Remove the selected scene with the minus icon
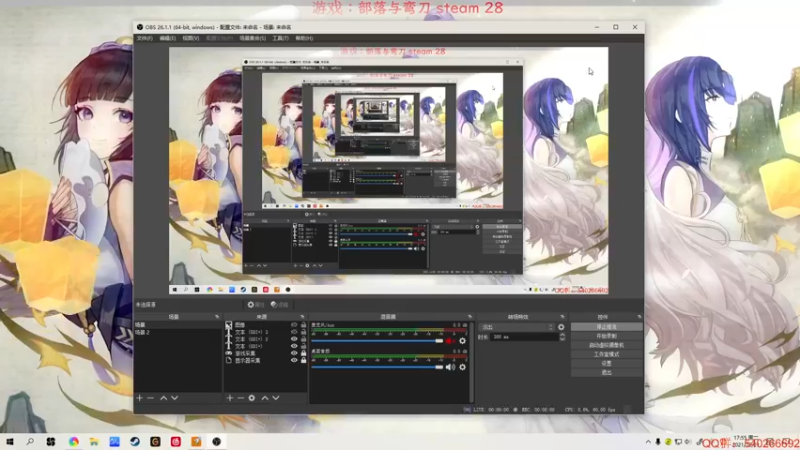 (x=151, y=397)
